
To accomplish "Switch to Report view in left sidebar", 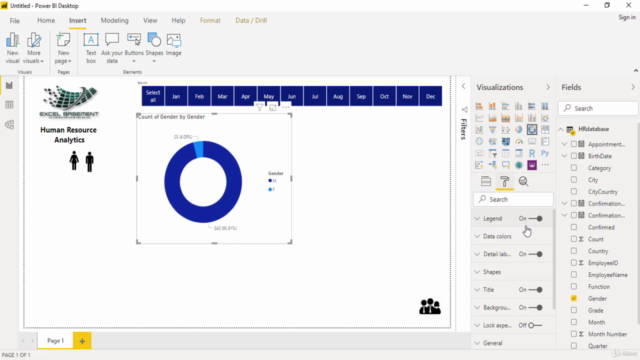I will pos(9,85).
